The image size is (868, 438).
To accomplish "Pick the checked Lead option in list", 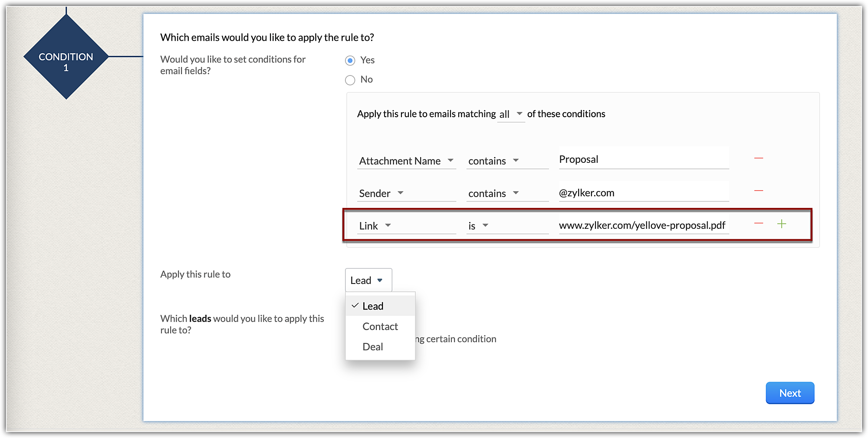I will 372,306.
